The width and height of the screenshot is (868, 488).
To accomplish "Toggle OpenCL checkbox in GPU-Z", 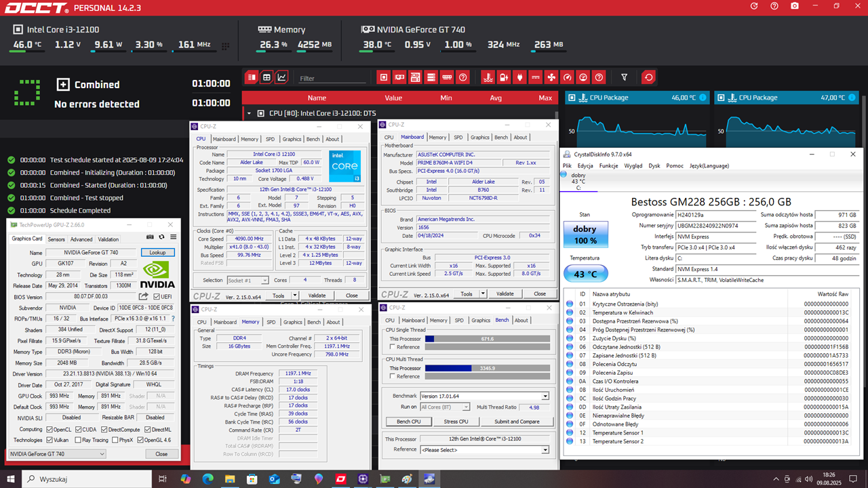I will 50,429.
